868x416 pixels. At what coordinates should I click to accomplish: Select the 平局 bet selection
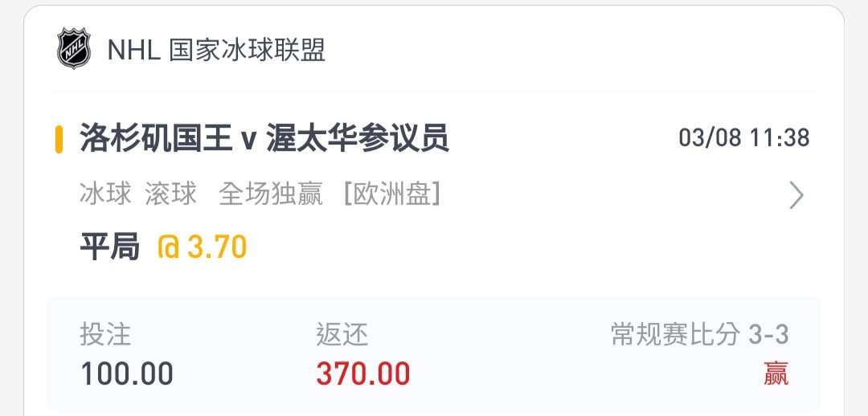pyautogui.click(x=109, y=247)
